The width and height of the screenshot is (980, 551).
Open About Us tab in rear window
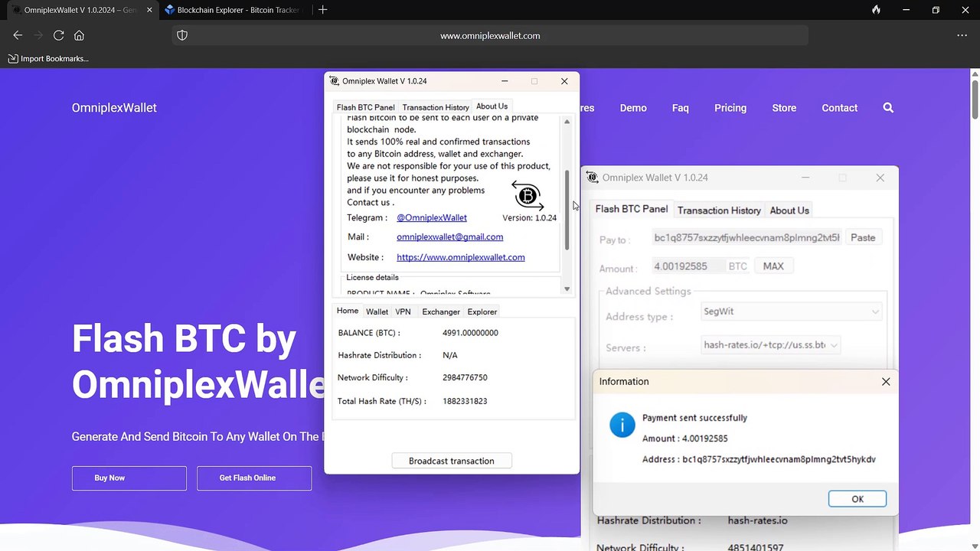point(789,210)
